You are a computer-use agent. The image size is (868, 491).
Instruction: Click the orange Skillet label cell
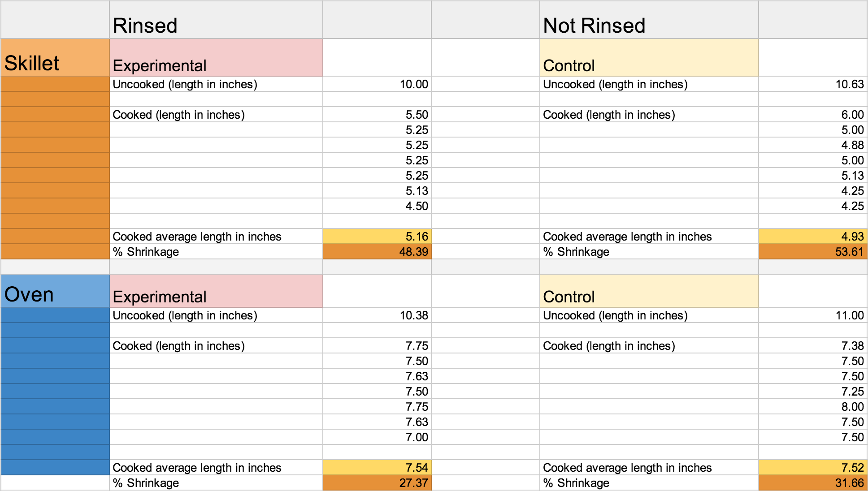click(x=55, y=58)
